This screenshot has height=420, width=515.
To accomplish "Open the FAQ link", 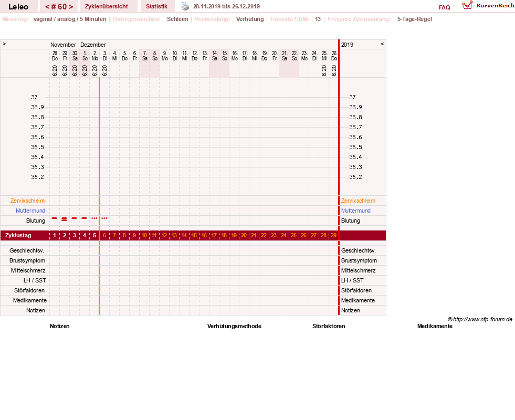I will point(444,7).
